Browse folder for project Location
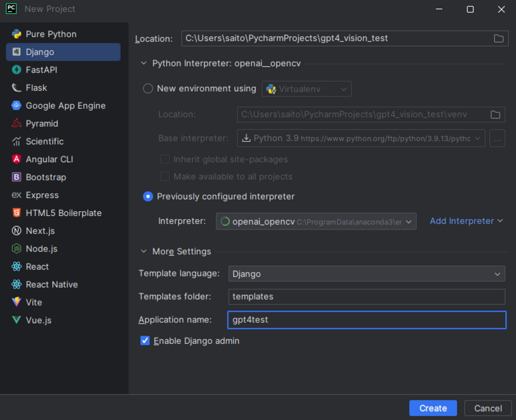The height and width of the screenshot is (420, 516). point(499,39)
